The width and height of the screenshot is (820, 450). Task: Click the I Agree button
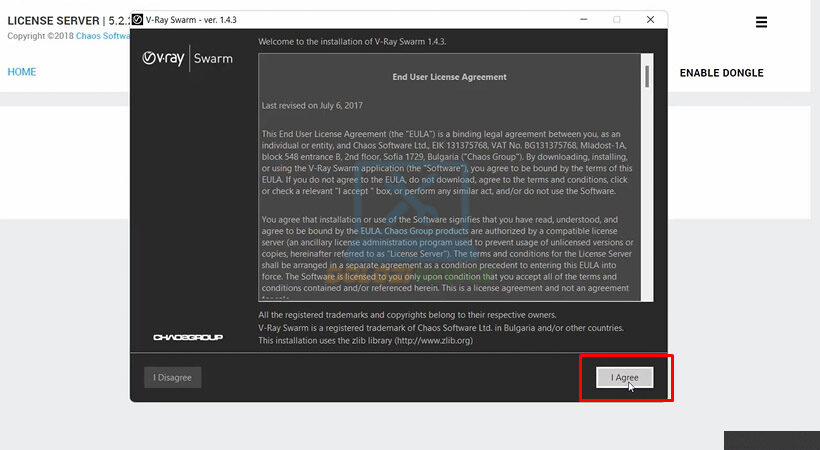[625, 377]
